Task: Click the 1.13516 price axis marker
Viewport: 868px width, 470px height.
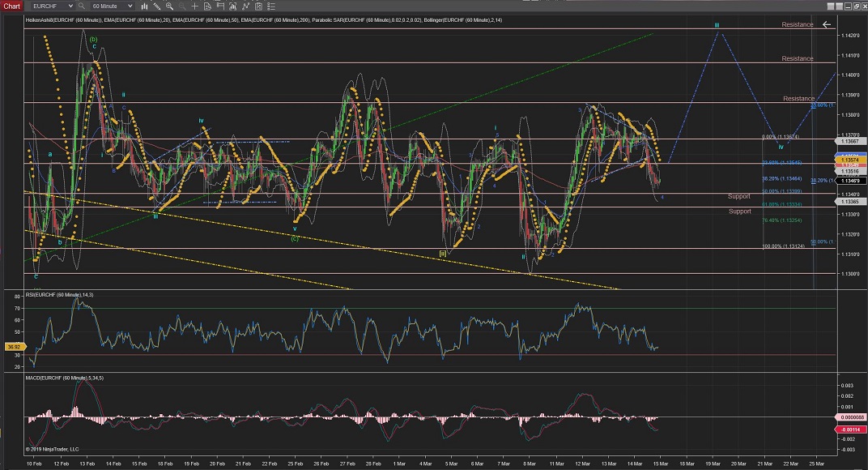Action: (x=849, y=172)
